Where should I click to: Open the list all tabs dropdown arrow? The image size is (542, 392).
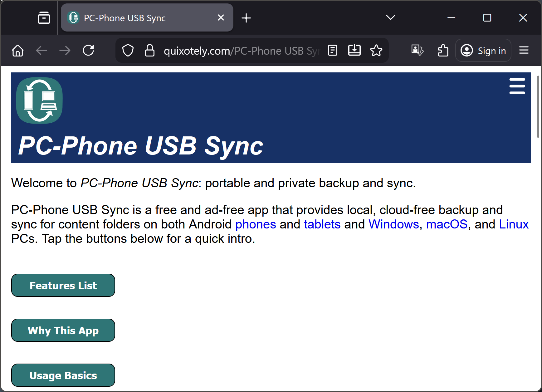click(390, 17)
